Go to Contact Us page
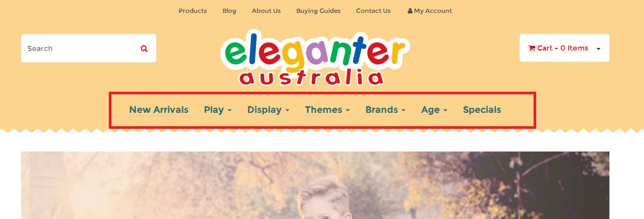The image size is (644, 219). [374, 11]
